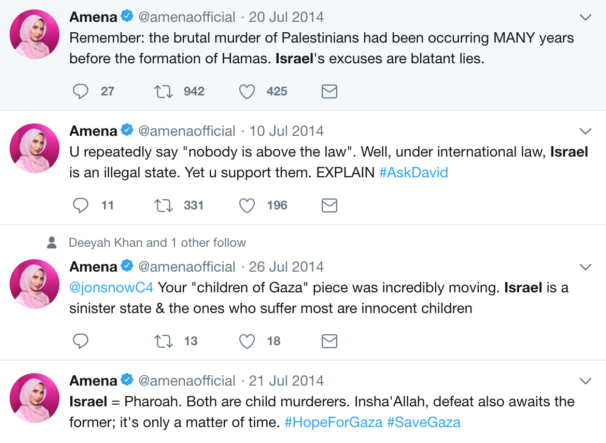Image resolution: width=606 pixels, height=443 pixels.
Task: Share the #AskDavid tweet via message icon
Action: click(x=328, y=205)
